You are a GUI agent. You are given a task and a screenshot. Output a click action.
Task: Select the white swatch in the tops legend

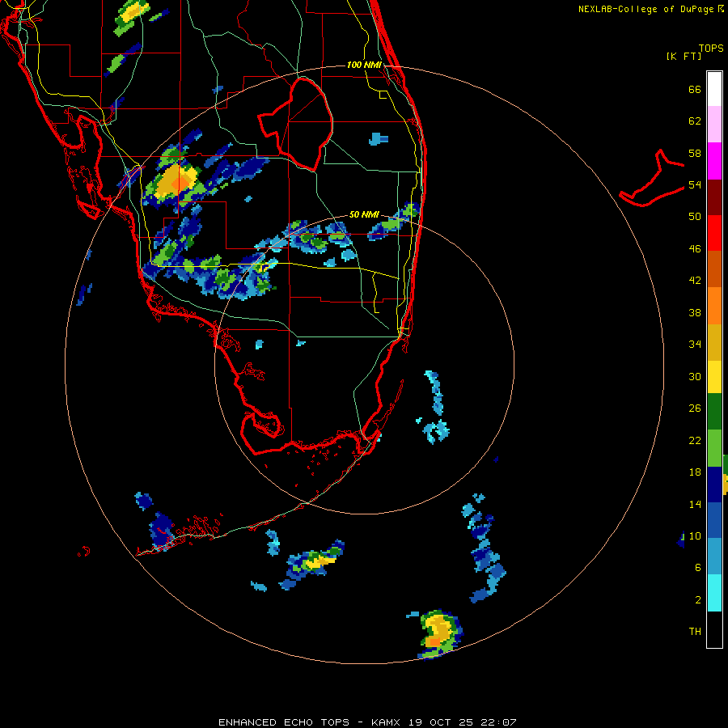pos(714,89)
